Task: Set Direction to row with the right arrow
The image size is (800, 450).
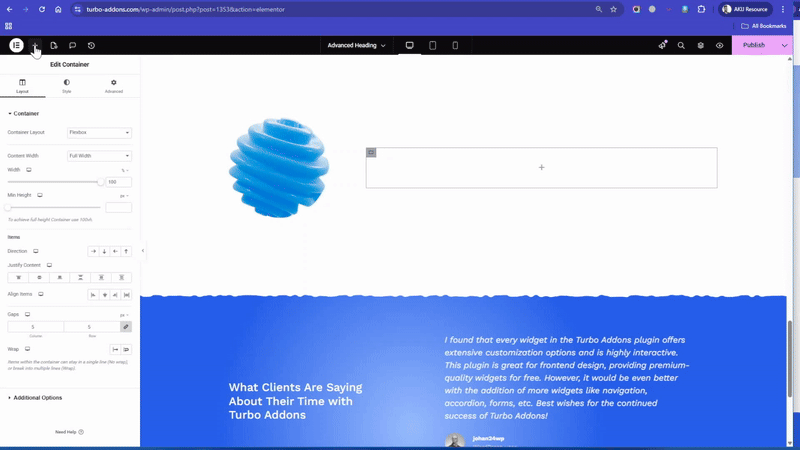Action: (93, 251)
